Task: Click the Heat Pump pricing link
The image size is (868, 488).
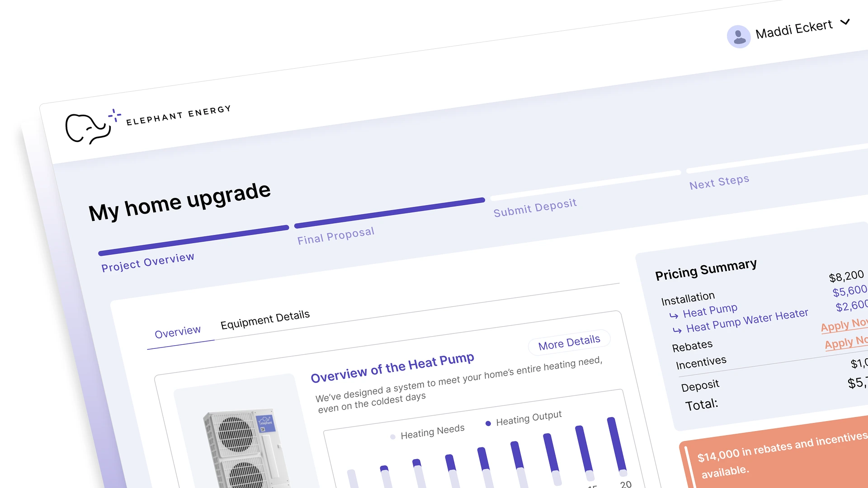Action: click(710, 310)
